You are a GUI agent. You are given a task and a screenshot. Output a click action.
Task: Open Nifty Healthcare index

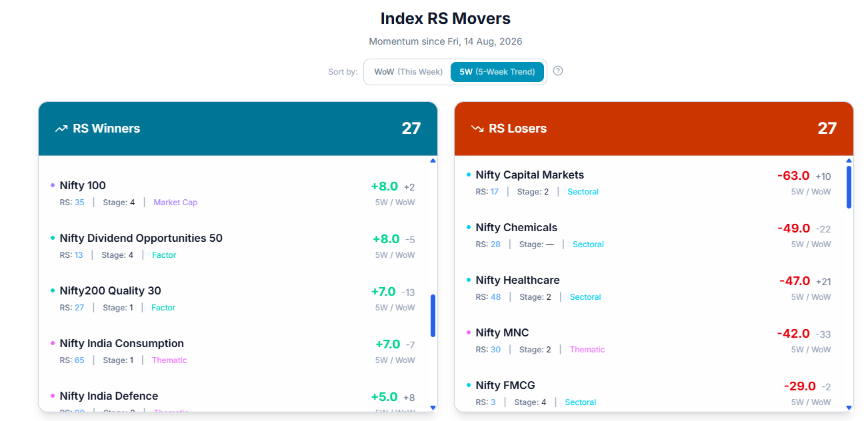click(517, 280)
